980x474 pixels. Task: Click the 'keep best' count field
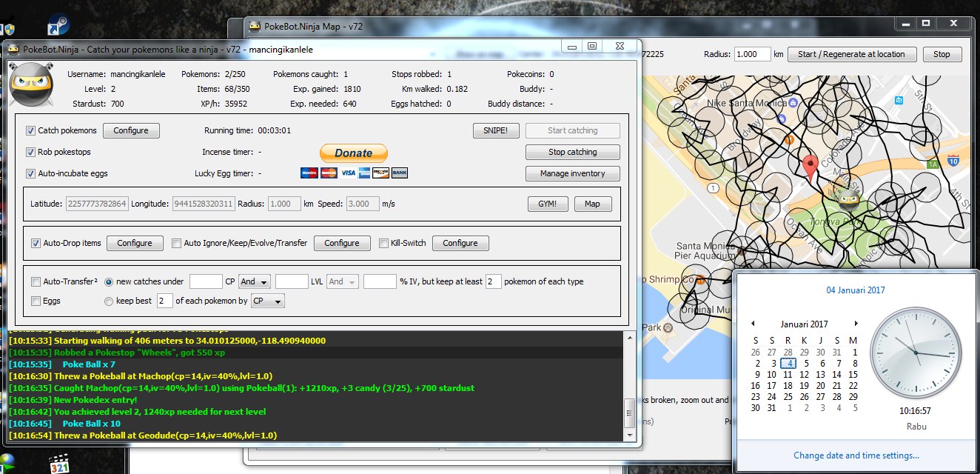point(164,301)
